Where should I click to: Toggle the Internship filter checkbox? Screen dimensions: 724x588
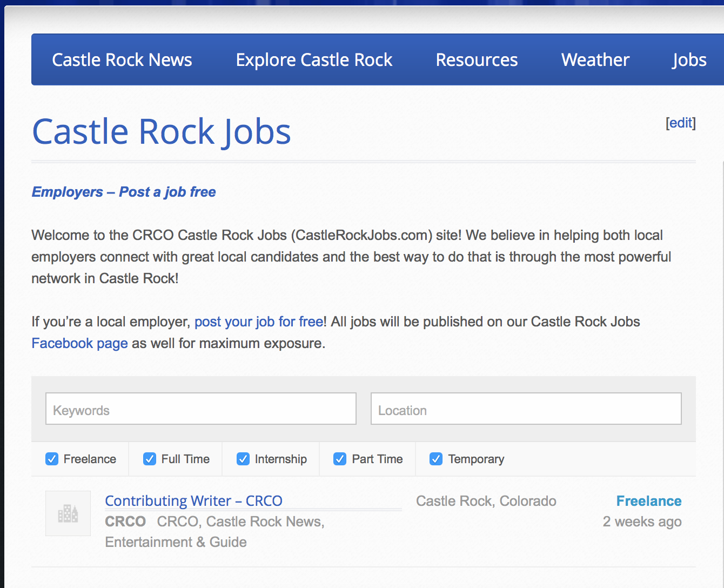tap(243, 459)
